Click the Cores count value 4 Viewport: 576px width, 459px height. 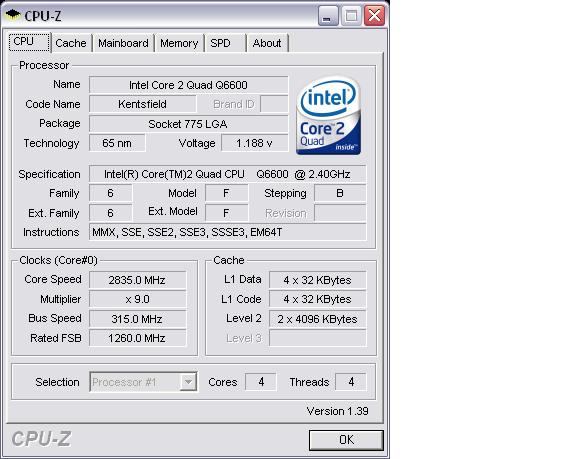tap(261, 382)
